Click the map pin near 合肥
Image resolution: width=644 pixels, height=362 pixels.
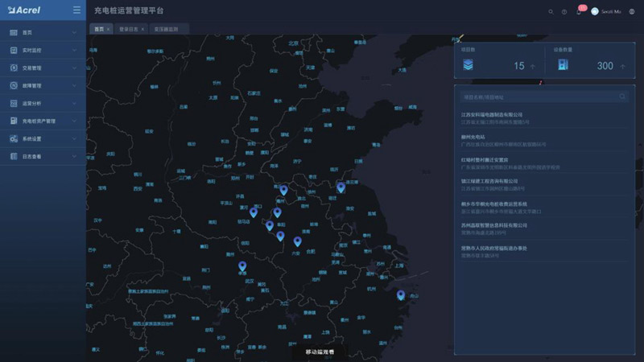pyautogui.click(x=297, y=241)
